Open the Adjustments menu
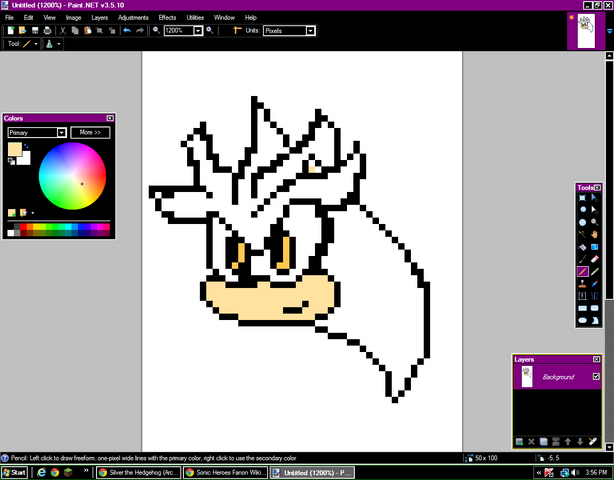Viewport: 614px width, 480px height. [x=133, y=18]
